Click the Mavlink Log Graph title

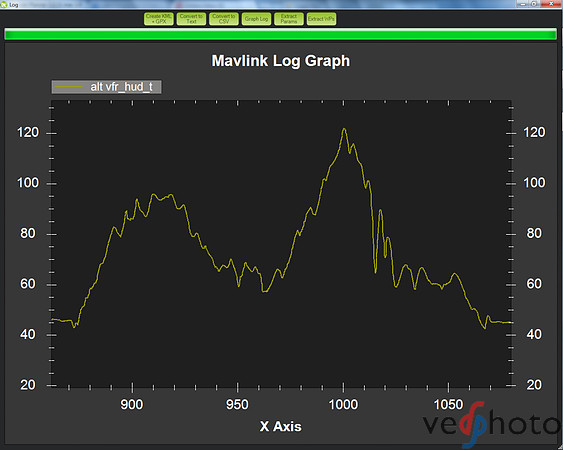click(x=281, y=61)
